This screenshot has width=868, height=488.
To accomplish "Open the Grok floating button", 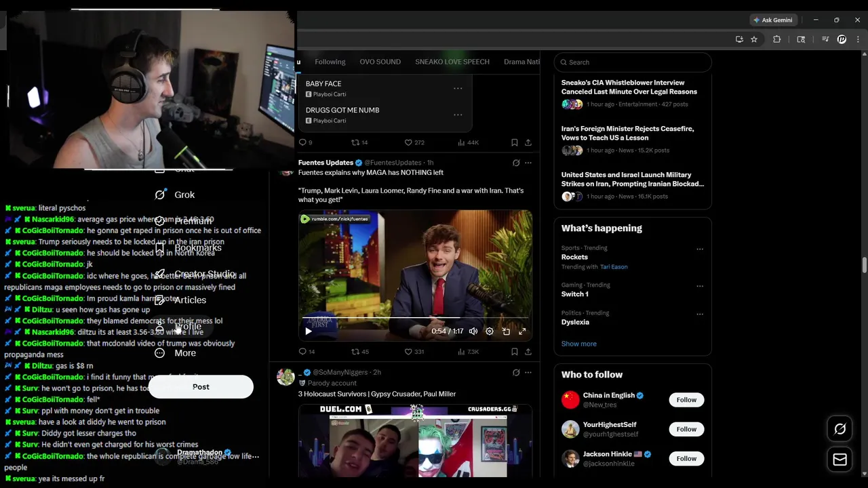I will click(x=840, y=429).
